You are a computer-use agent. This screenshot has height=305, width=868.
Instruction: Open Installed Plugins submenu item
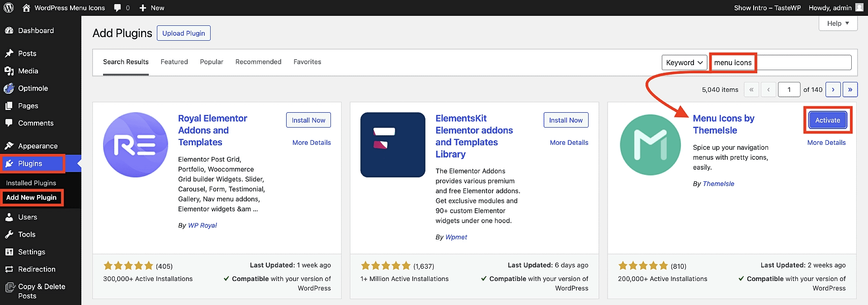pos(31,183)
